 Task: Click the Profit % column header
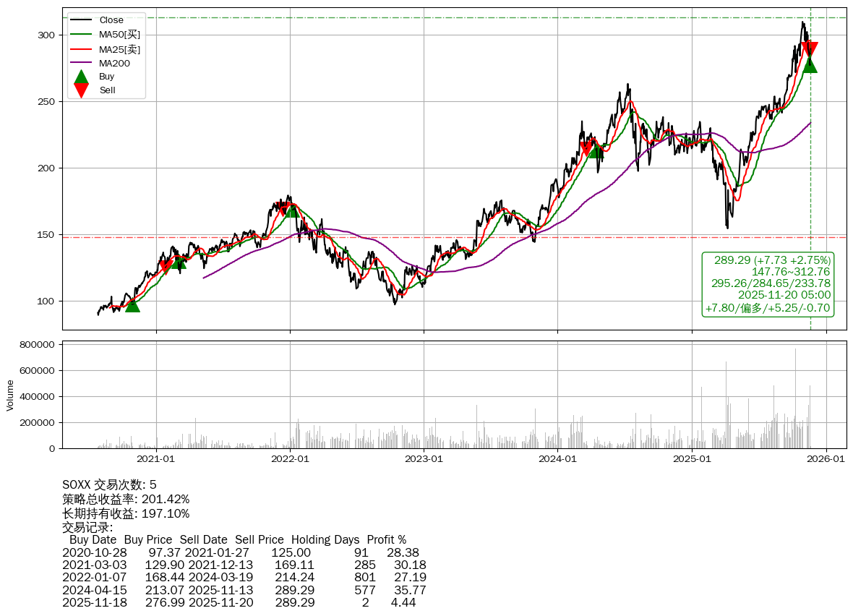(x=386, y=540)
